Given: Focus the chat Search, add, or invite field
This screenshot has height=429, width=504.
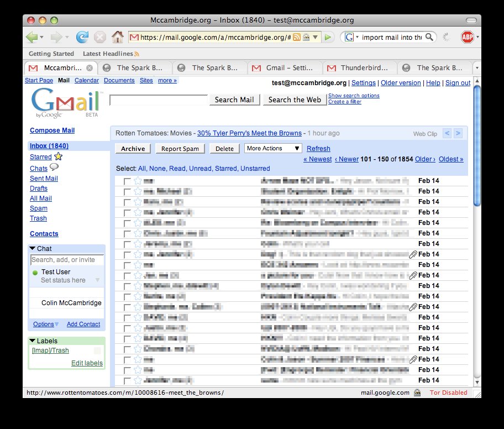Looking at the screenshot, I should coord(67,260).
